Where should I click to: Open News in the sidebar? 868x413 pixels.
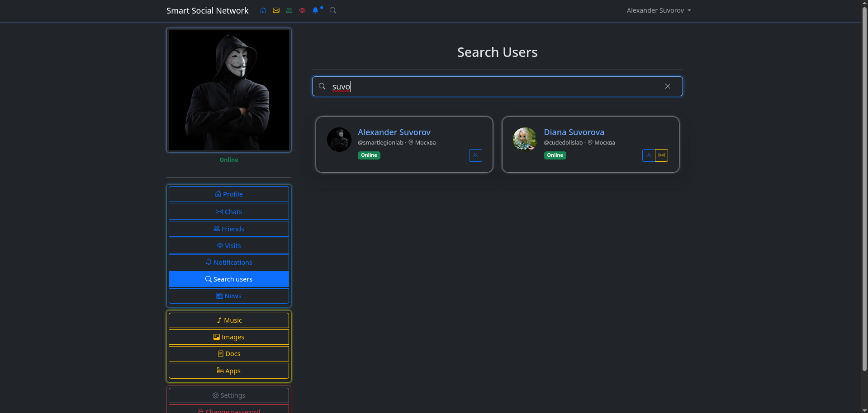pyautogui.click(x=229, y=296)
